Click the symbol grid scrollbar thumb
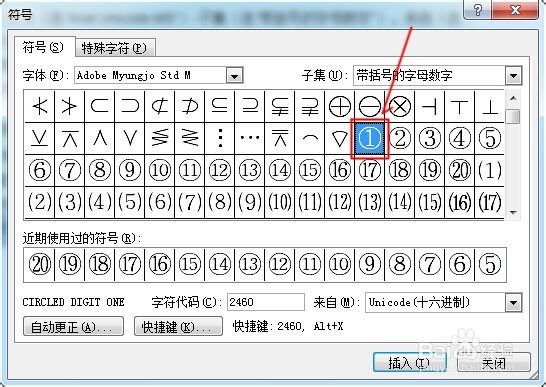 (513, 116)
